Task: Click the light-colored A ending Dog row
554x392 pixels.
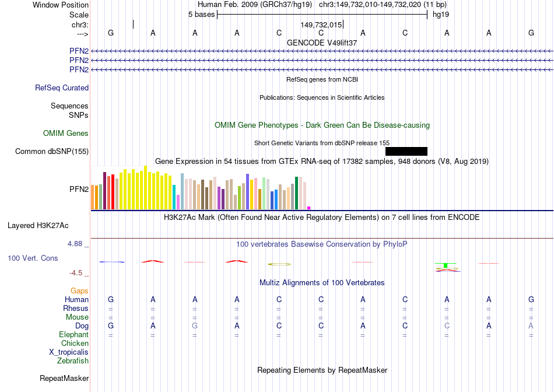Action: 531,326
